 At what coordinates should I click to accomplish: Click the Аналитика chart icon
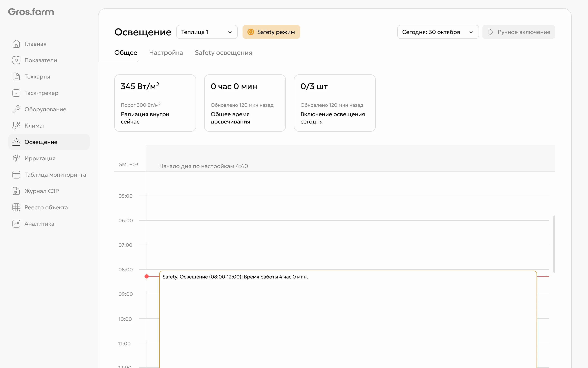click(x=16, y=224)
